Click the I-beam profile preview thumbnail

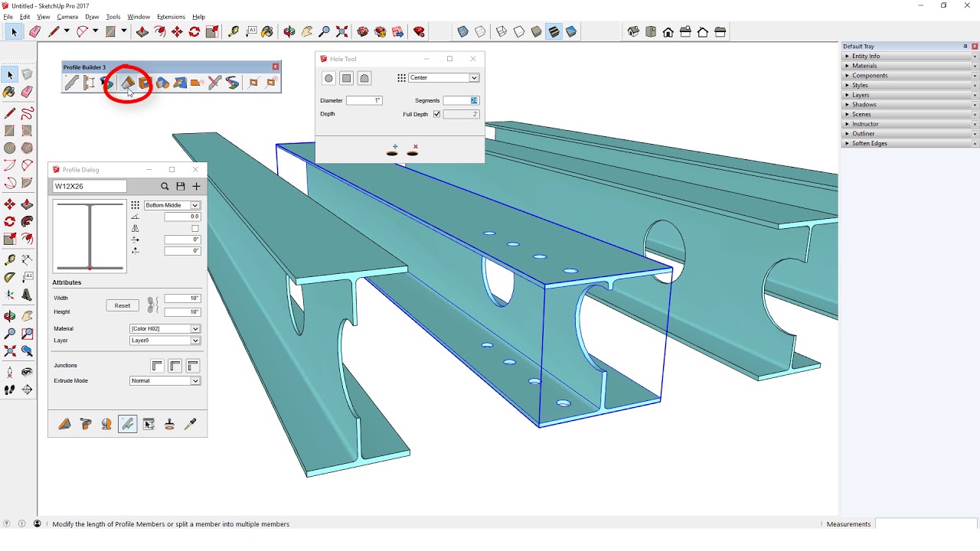tap(90, 236)
